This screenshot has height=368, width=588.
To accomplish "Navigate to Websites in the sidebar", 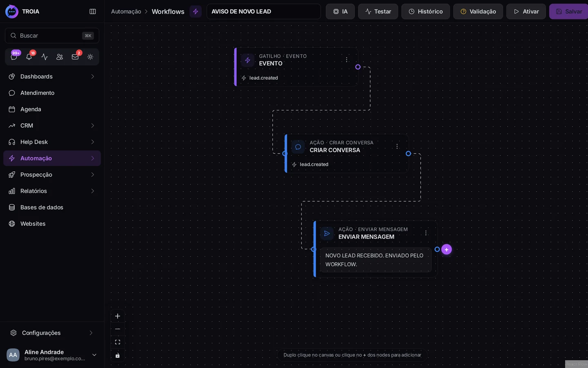I will (52, 224).
